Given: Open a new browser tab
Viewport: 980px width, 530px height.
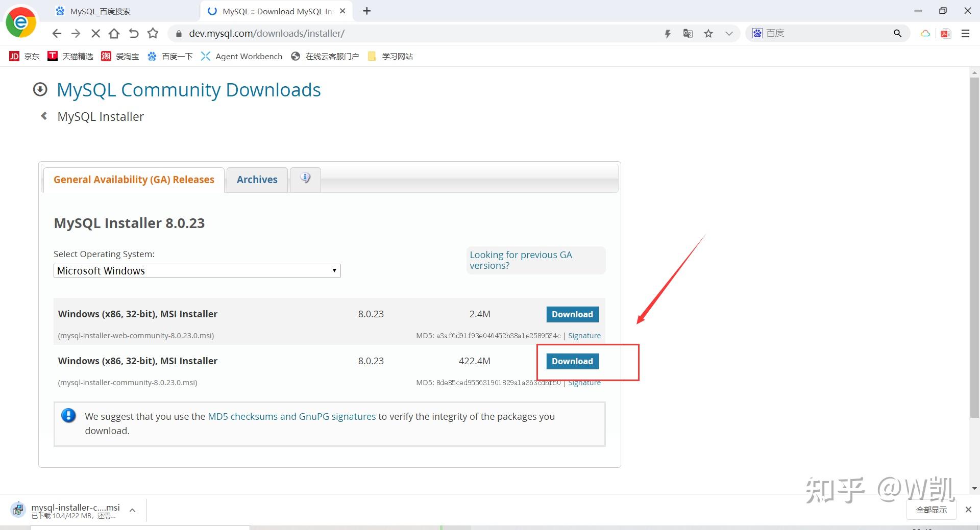Looking at the screenshot, I should tap(367, 11).
